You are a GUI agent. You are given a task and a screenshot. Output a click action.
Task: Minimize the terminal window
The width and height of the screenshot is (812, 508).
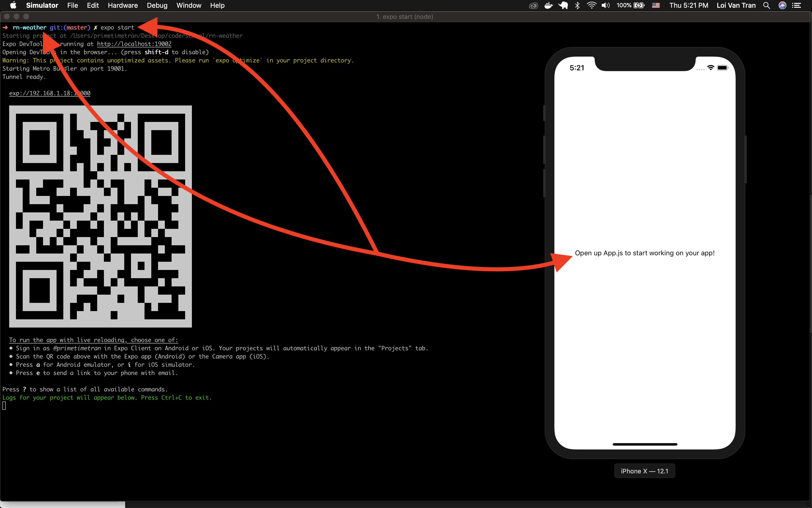click(16, 16)
